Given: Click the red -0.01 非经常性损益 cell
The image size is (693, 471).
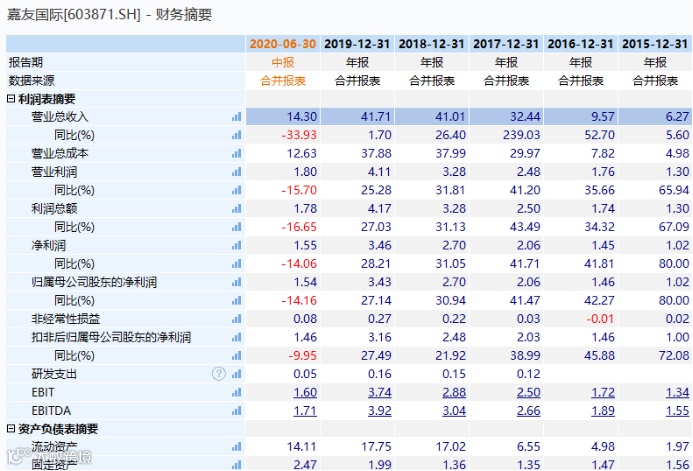Looking at the screenshot, I should [x=580, y=319].
